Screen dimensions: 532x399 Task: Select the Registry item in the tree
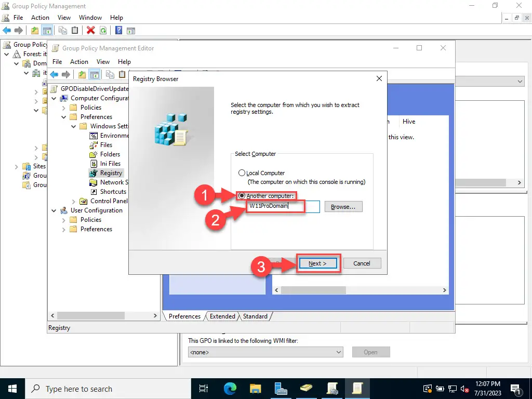(x=111, y=173)
